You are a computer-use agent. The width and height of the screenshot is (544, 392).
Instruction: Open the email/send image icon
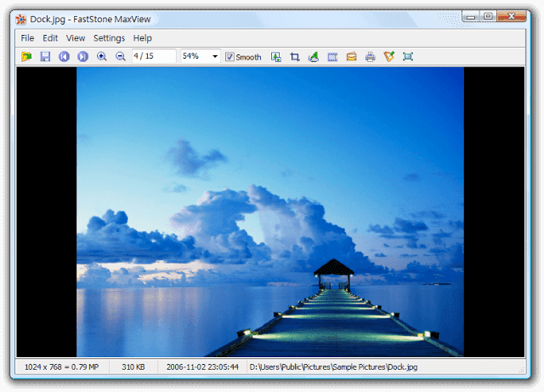[351, 57]
